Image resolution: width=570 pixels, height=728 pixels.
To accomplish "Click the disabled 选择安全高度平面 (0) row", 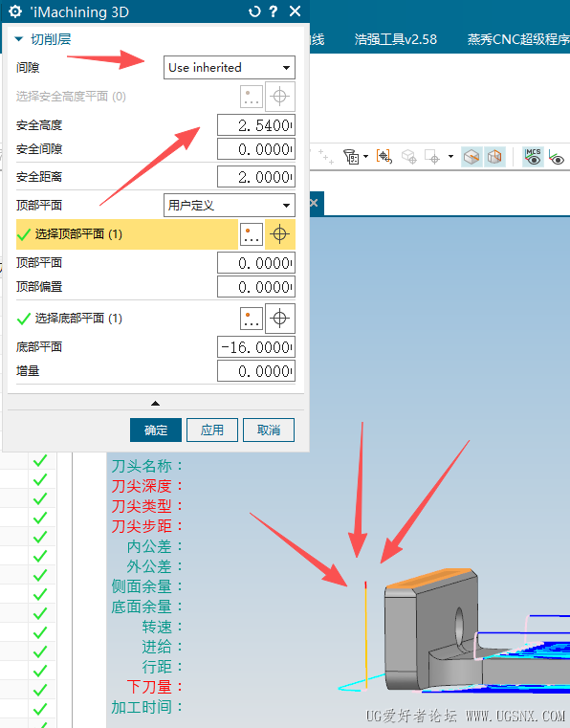I will (x=126, y=97).
